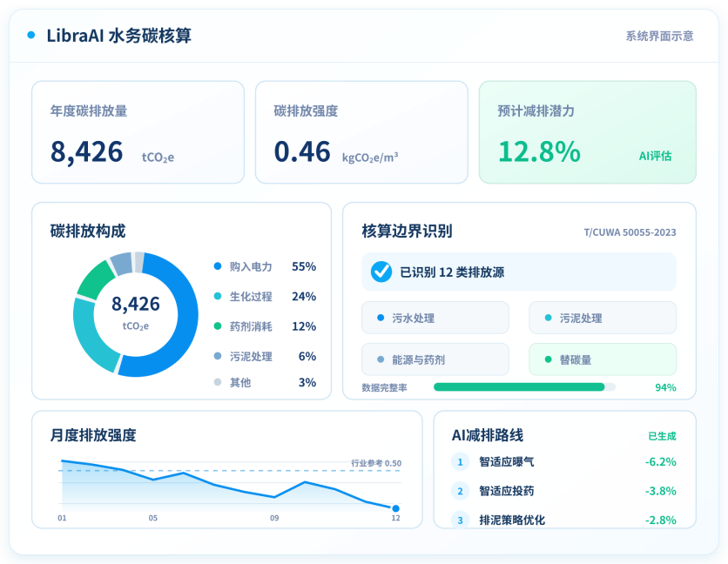Image resolution: width=728 pixels, height=564 pixels.
Task: Click the 数据完整率 progress bar
Action: pyautogui.click(x=524, y=387)
